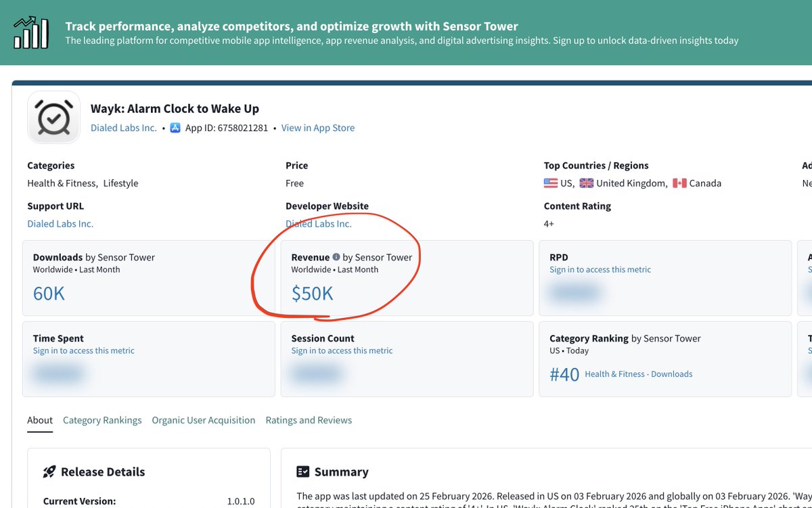Click Sign in link under Session Count

(342, 350)
